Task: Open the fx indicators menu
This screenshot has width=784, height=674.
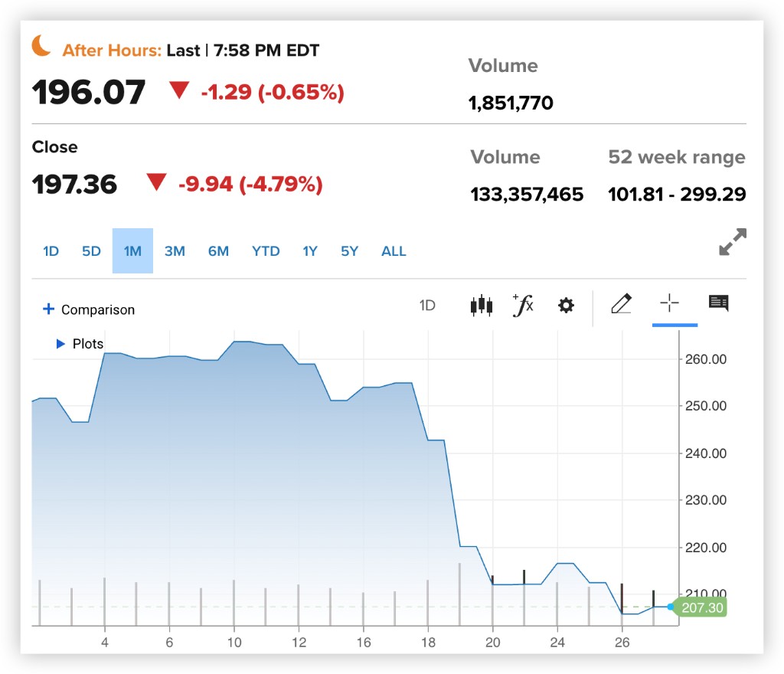Action: click(x=523, y=306)
